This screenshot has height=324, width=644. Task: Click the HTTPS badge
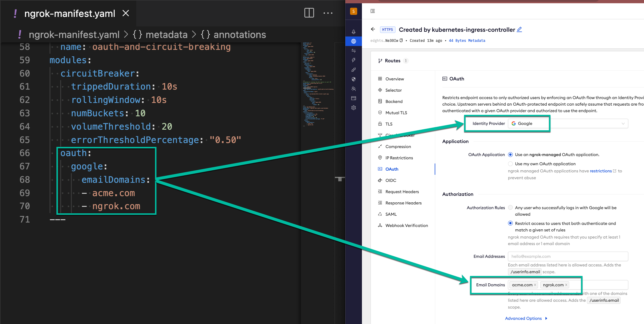pos(387,30)
